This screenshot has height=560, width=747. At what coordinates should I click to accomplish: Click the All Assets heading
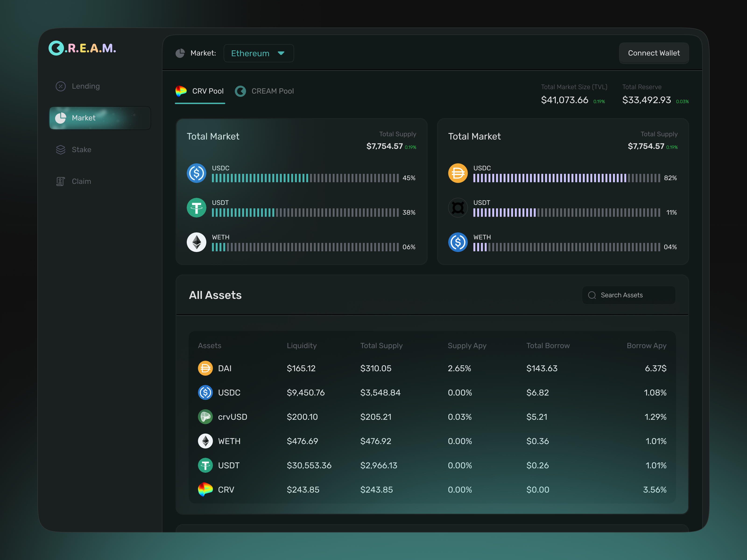coord(215,295)
